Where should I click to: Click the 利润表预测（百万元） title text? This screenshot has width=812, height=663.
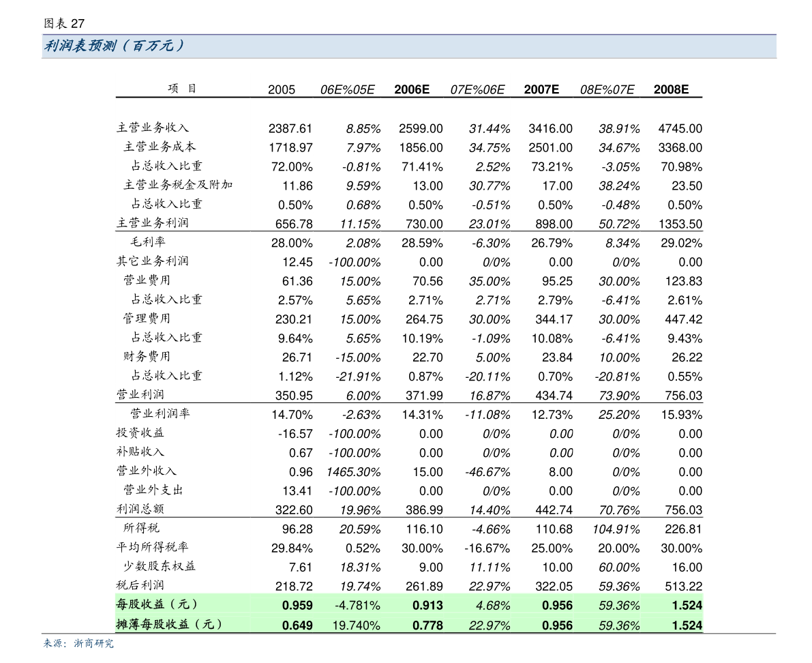pyautogui.click(x=114, y=46)
